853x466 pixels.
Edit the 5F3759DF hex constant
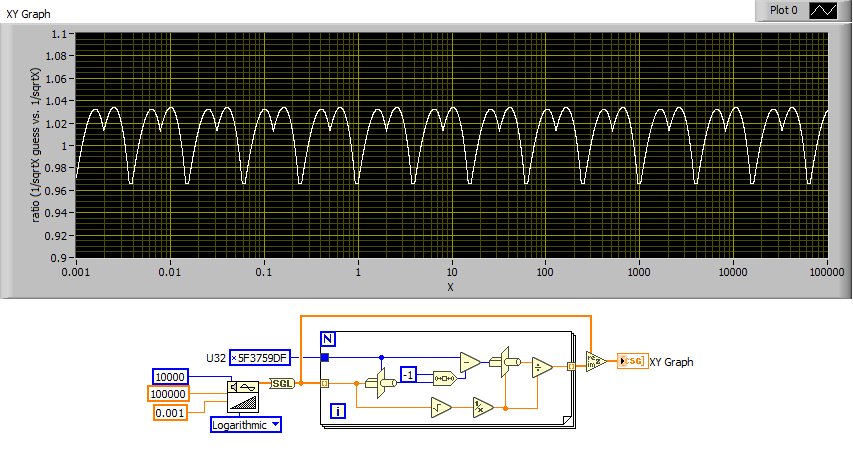click(262, 358)
